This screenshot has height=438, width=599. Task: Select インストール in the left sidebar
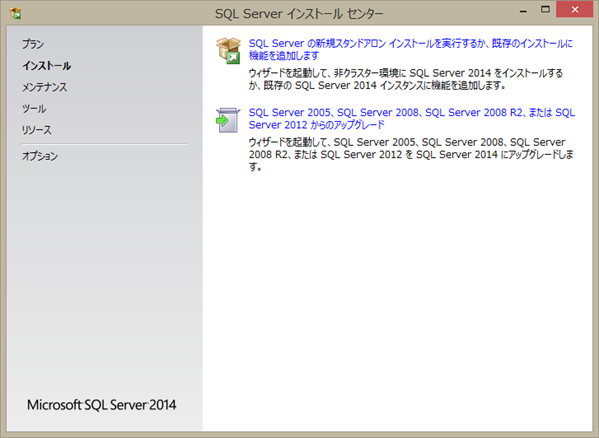47,66
